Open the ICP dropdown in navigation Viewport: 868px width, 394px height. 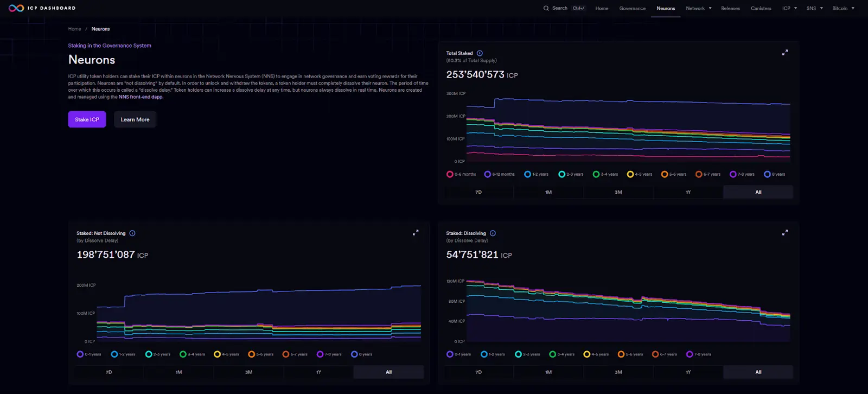789,8
